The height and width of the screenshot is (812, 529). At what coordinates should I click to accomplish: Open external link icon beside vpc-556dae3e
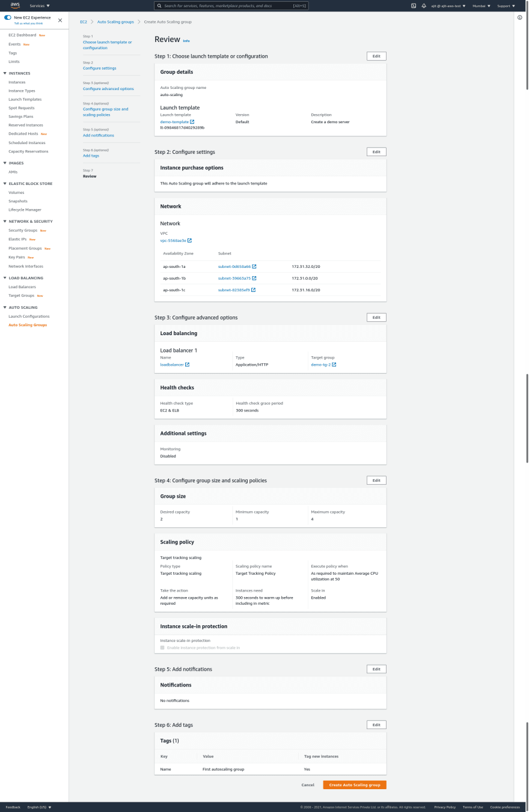(189, 240)
